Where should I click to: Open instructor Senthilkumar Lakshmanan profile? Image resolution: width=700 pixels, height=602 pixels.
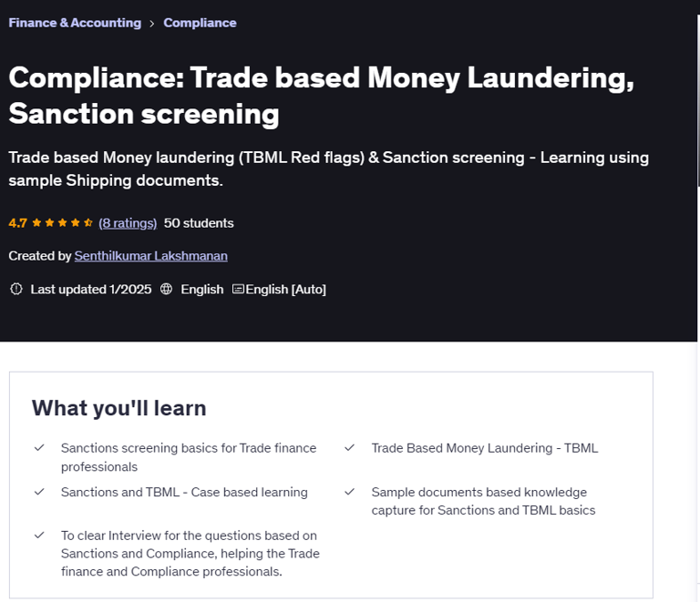coord(150,256)
